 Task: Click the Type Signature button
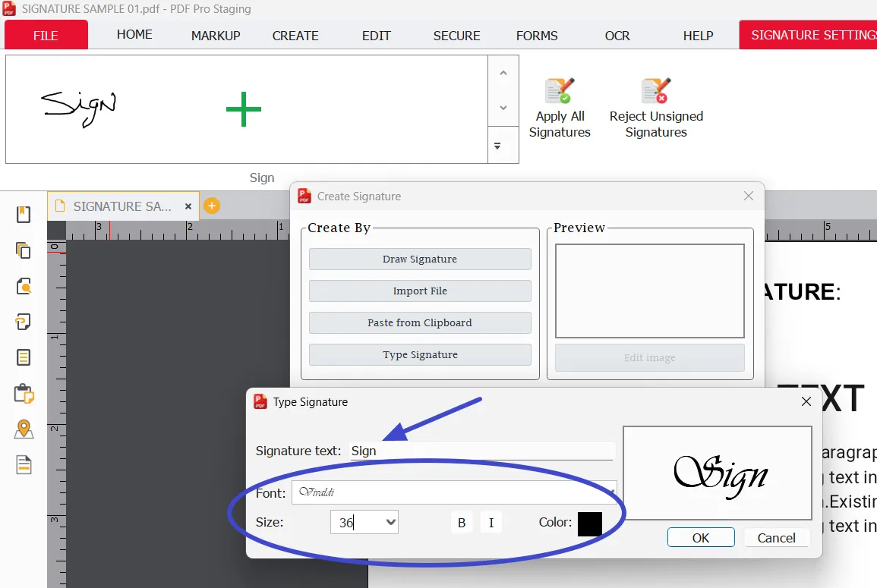pyautogui.click(x=420, y=354)
